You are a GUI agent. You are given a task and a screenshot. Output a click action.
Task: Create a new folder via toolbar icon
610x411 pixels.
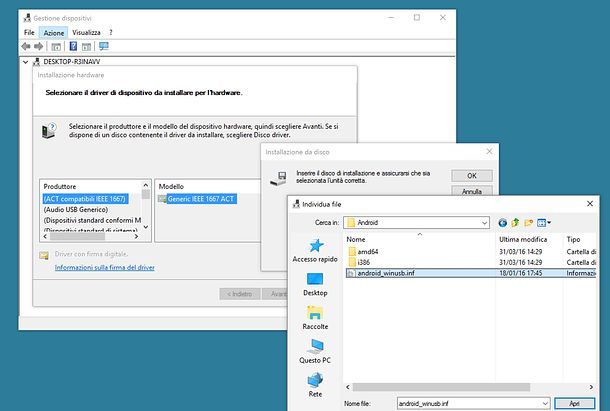point(529,222)
